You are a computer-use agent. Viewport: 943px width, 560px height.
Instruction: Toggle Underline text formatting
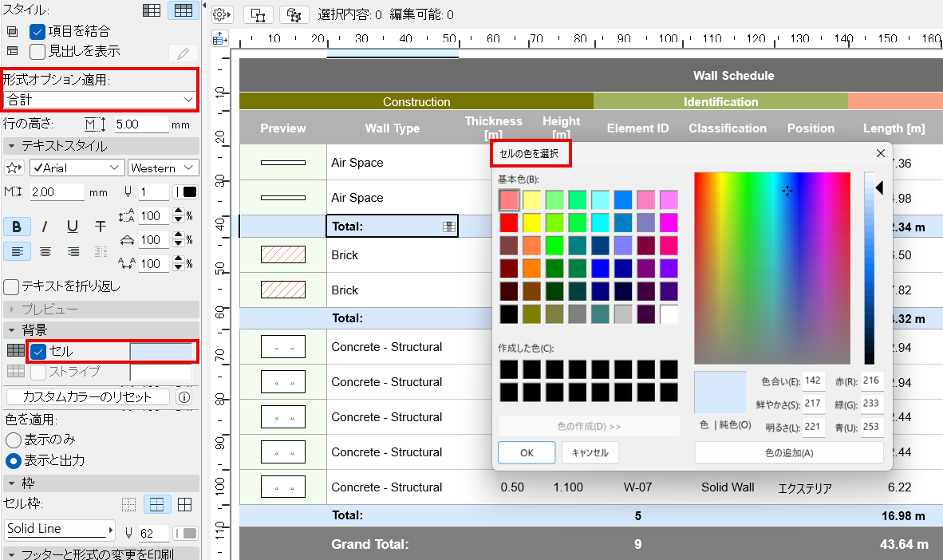(73, 227)
